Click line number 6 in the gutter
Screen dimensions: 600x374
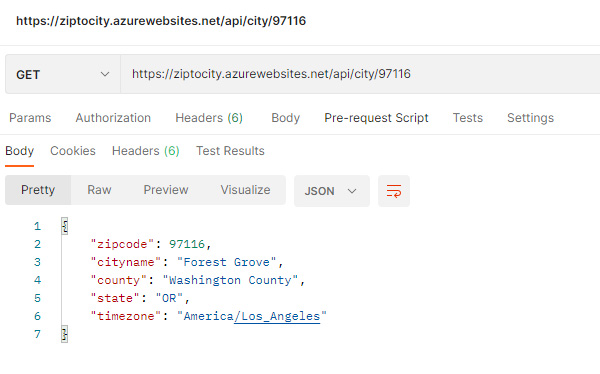[37, 316]
